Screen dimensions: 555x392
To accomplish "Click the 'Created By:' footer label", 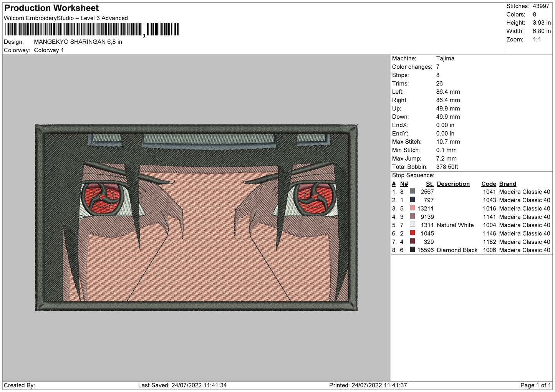I will point(19,385).
